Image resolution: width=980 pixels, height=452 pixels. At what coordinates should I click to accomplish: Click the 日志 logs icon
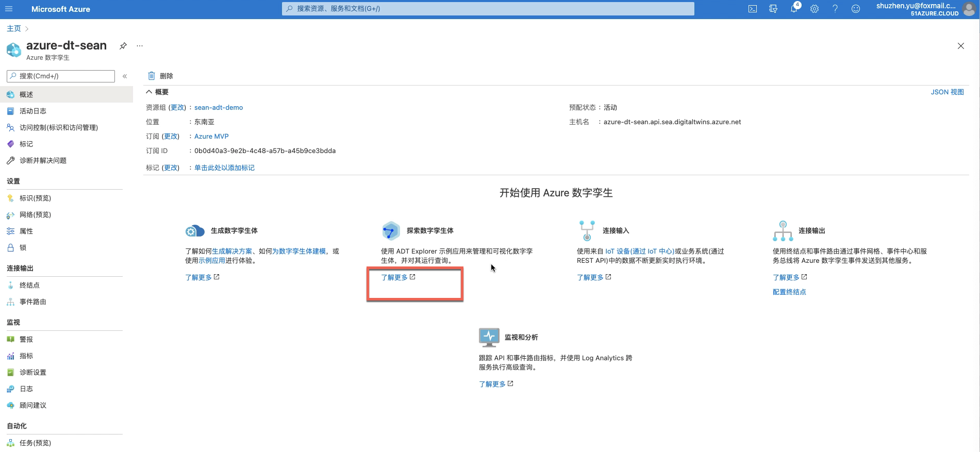coord(10,389)
